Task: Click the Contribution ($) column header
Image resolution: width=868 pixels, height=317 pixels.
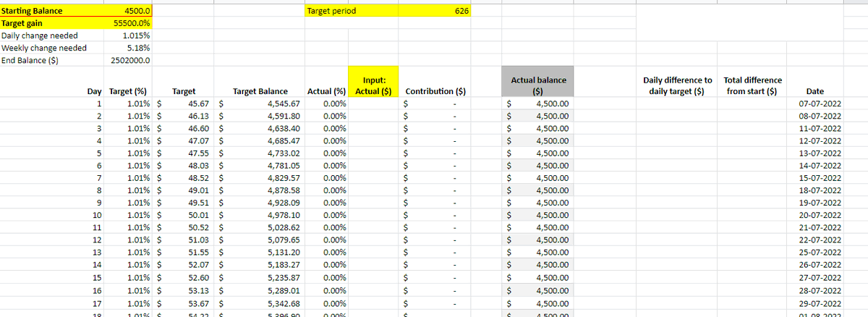Action: [435, 91]
